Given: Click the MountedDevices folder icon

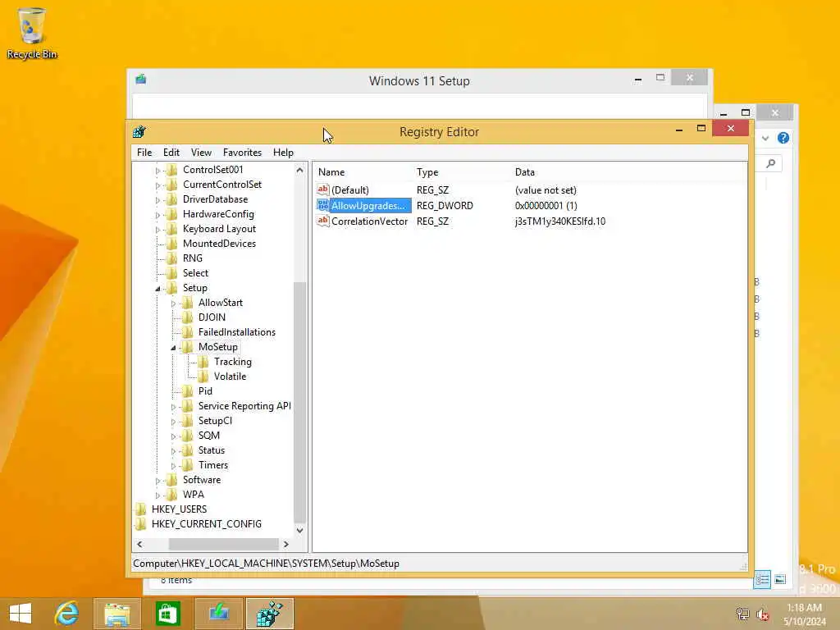Looking at the screenshot, I should coord(172,244).
